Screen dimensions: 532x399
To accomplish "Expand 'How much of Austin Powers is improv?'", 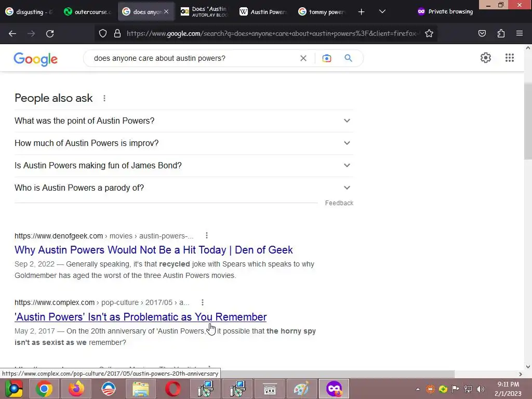I will [184, 143].
